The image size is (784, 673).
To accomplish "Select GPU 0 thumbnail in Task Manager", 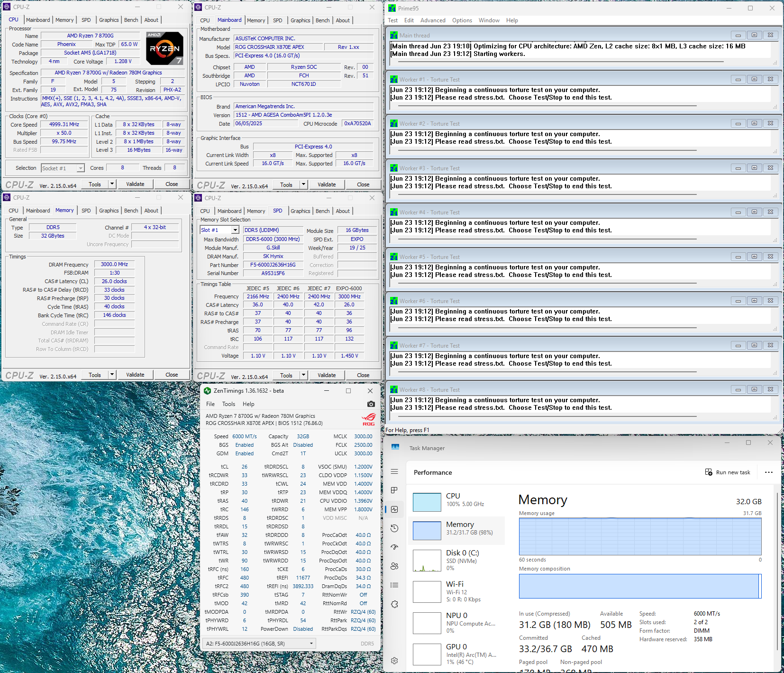I will click(427, 655).
